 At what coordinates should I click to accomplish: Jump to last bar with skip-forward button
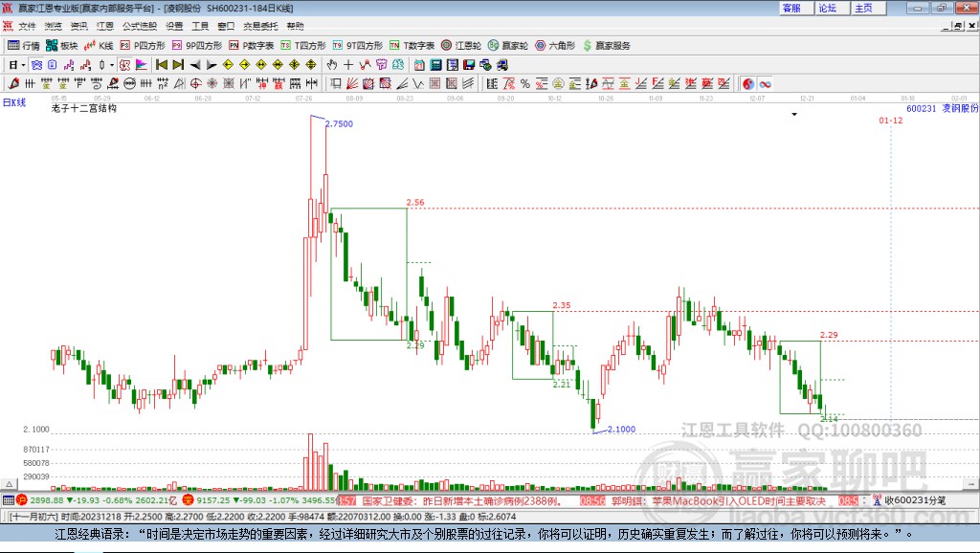coord(178,65)
